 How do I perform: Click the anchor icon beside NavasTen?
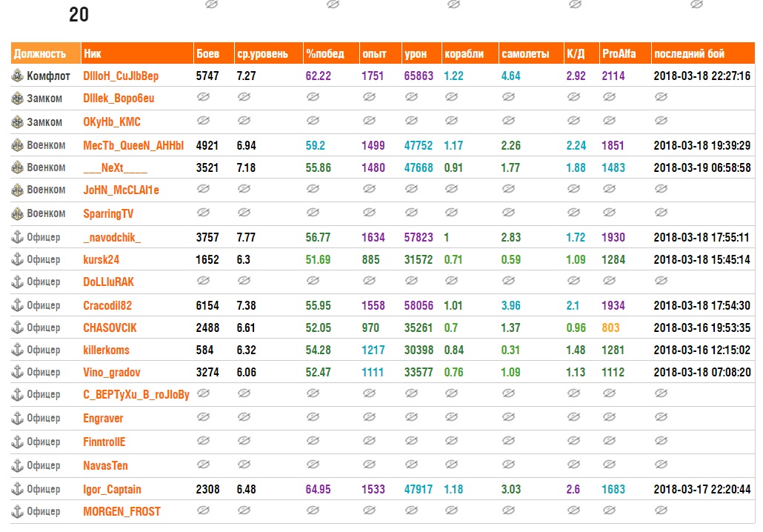[x=18, y=465]
